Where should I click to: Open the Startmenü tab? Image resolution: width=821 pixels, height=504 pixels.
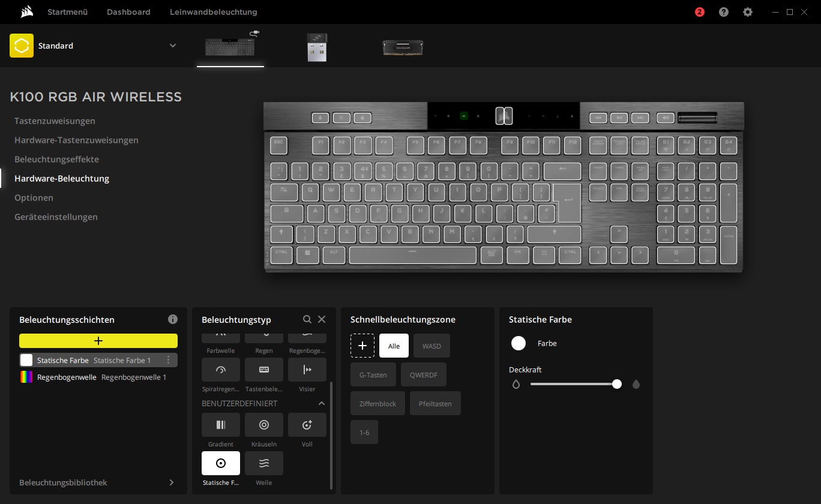(67, 12)
